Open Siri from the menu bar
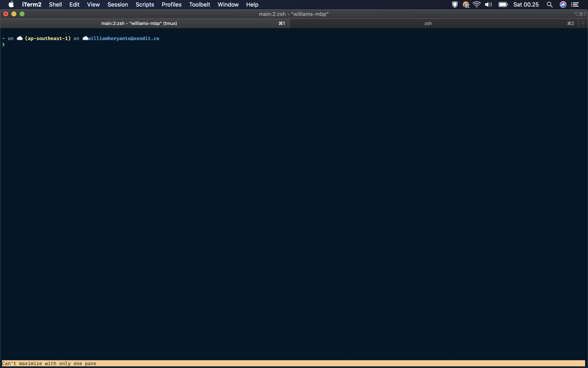The height and width of the screenshot is (368, 588). (x=563, y=4)
